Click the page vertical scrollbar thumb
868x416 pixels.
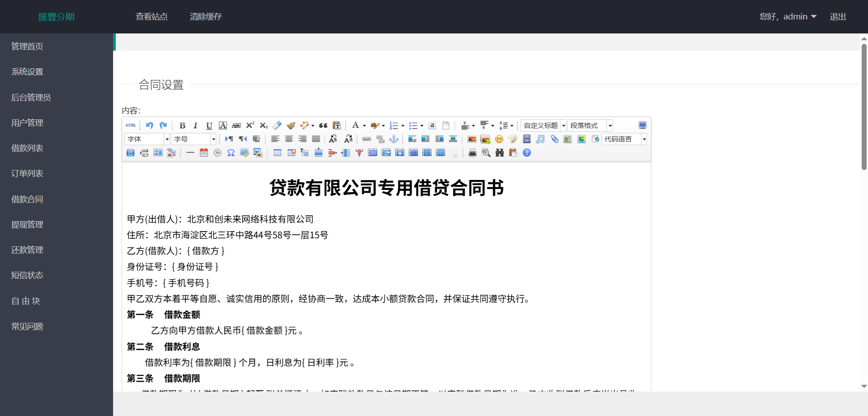tap(864, 107)
